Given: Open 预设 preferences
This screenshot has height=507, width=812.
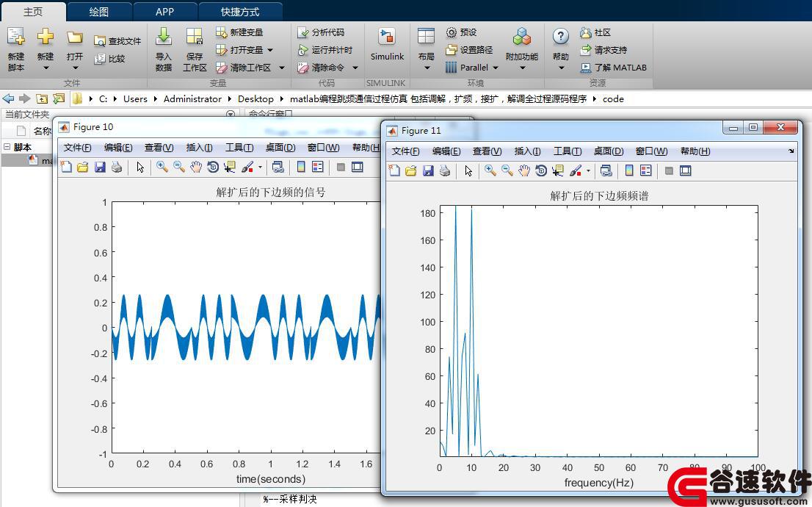Looking at the screenshot, I should 461,32.
